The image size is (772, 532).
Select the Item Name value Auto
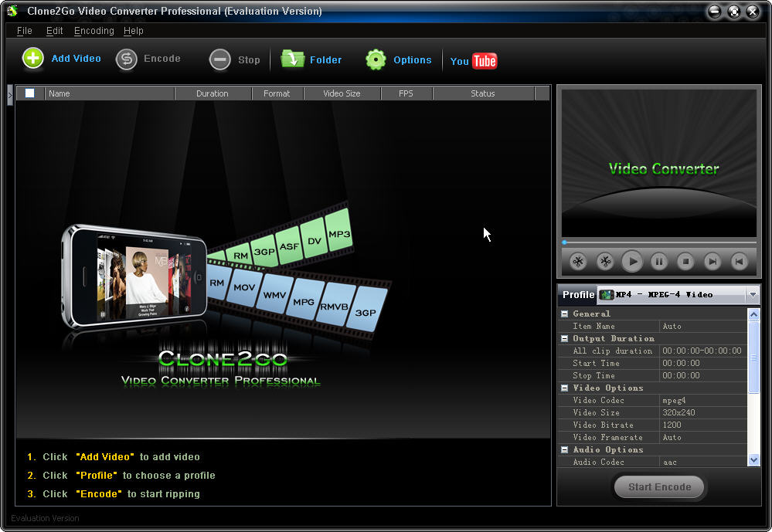point(703,327)
